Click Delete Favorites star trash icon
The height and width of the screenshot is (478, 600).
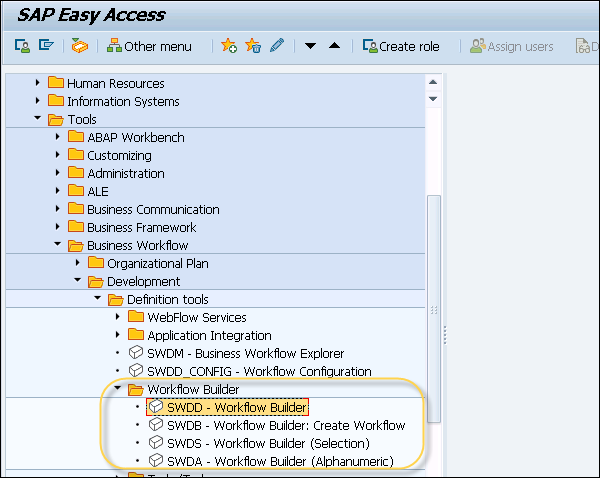point(253,46)
